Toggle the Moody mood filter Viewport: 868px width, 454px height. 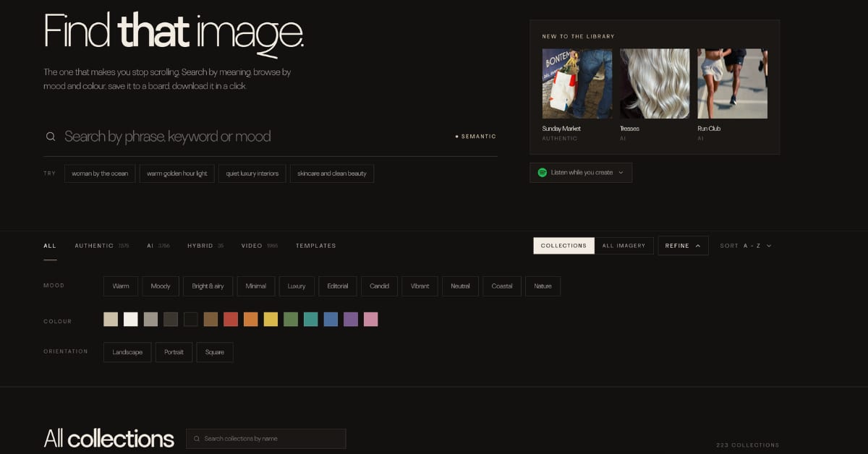pyautogui.click(x=161, y=286)
